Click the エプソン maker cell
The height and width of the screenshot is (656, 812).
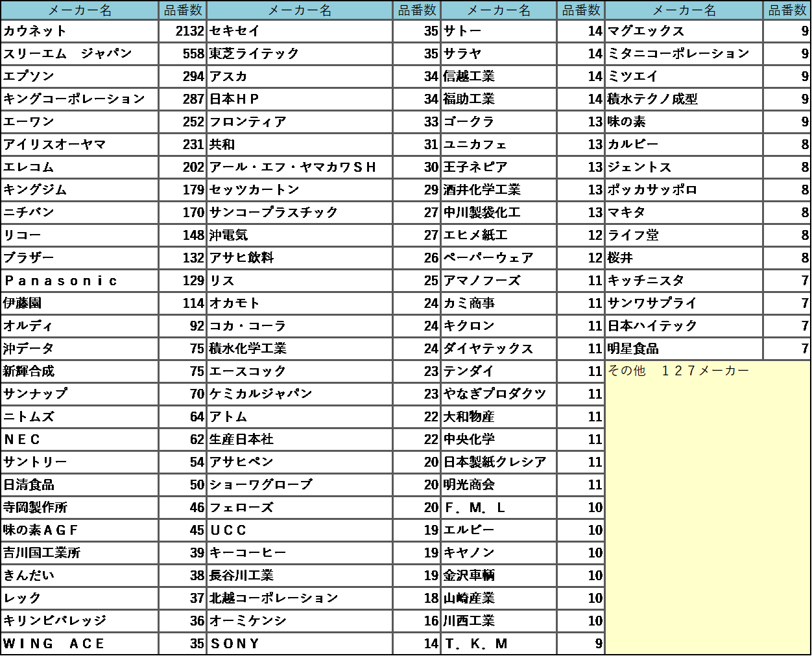point(80,76)
